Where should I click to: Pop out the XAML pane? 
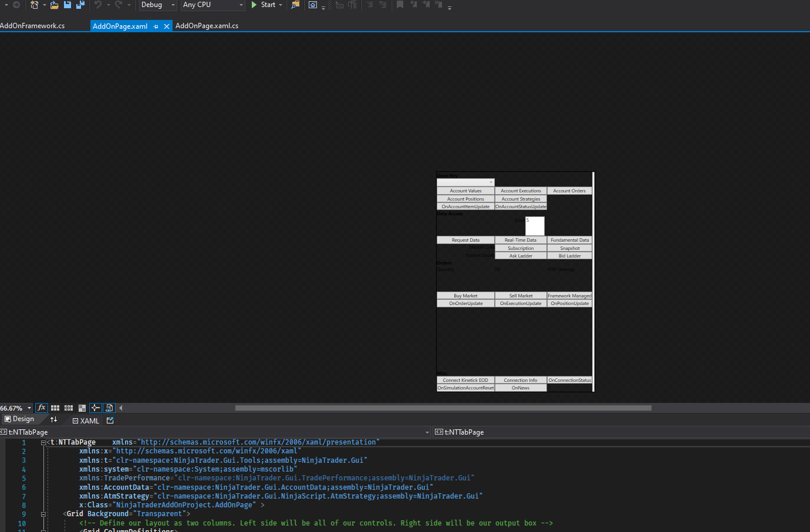110,420
